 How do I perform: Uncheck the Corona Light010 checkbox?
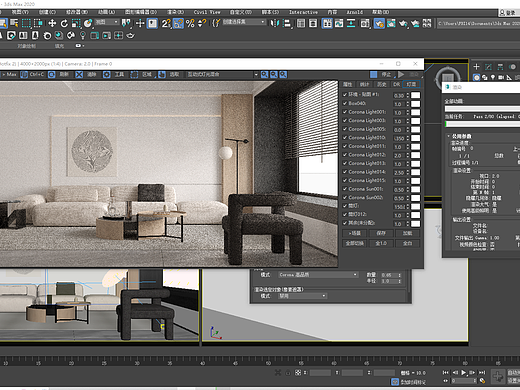tap(345, 138)
